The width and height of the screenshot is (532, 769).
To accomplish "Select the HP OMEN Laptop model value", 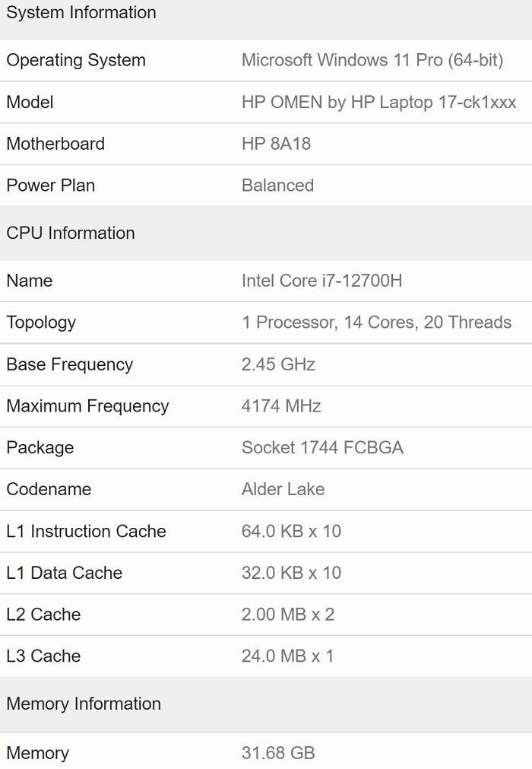I will 378,102.
